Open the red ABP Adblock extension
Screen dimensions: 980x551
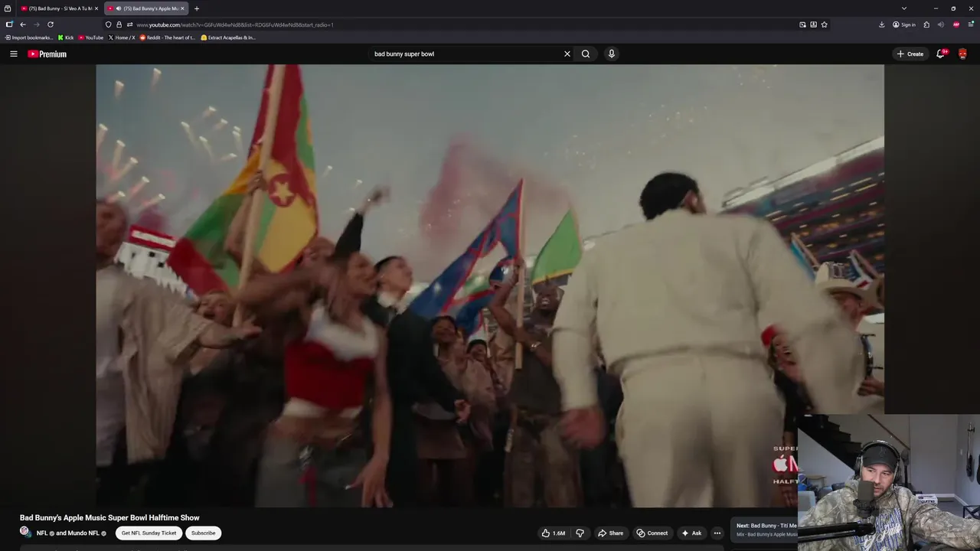[956, 24]
